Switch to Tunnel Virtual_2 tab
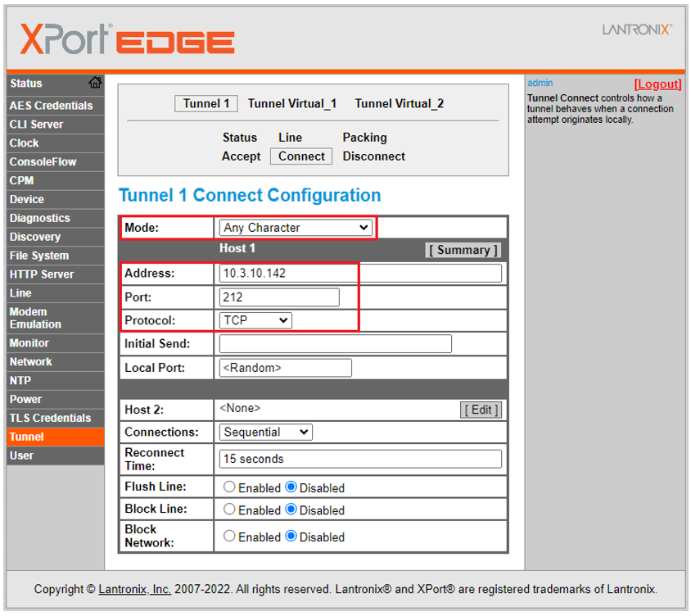Image resolution: width=691 pixels, height=616 pixels. tap(400, 103)
